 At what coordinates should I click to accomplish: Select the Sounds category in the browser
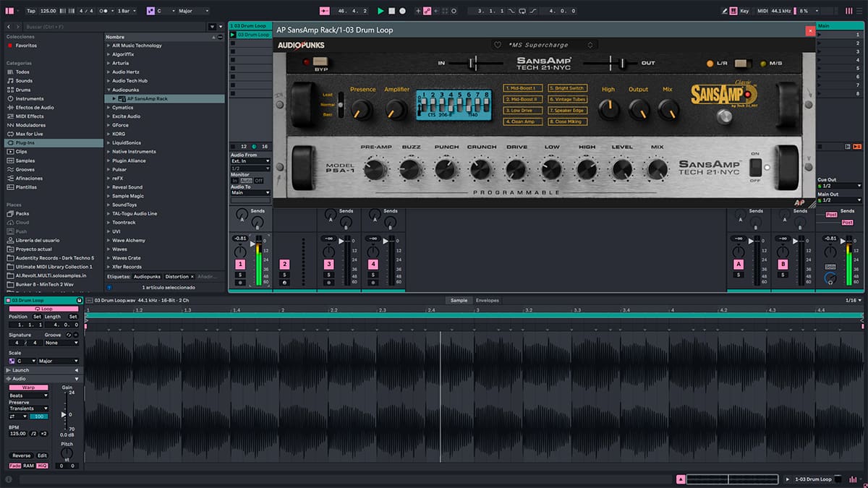pos(24,81)
